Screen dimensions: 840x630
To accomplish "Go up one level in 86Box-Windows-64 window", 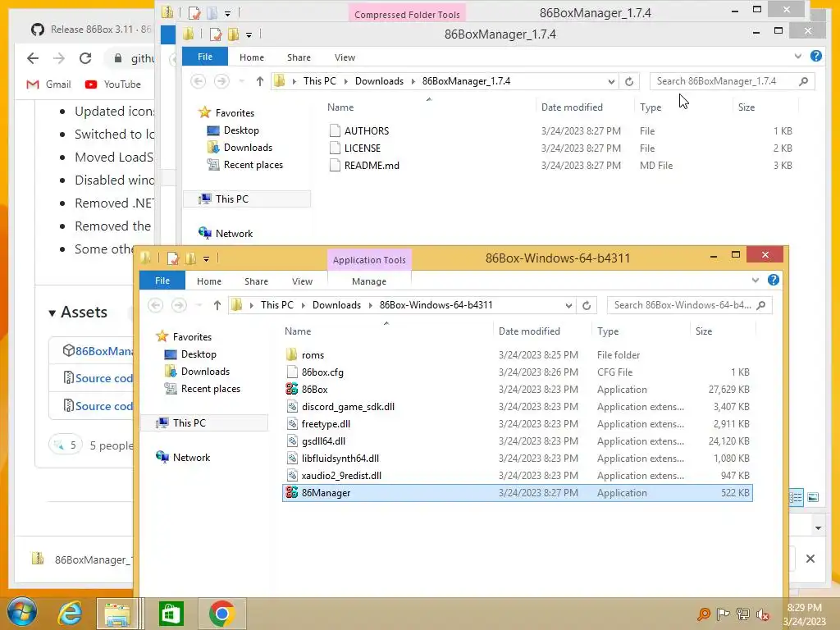I will click(x=217, y=305).
